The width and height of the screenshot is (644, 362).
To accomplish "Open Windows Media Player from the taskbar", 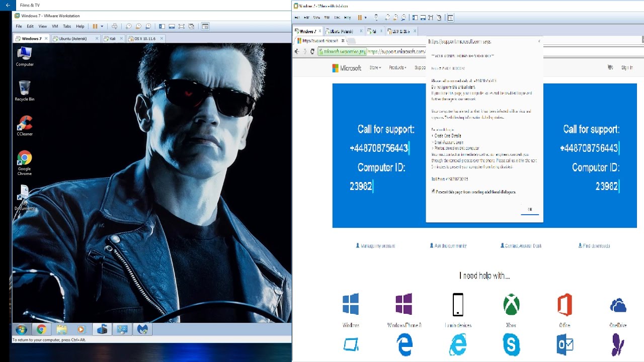I will [x=82, y=329].
